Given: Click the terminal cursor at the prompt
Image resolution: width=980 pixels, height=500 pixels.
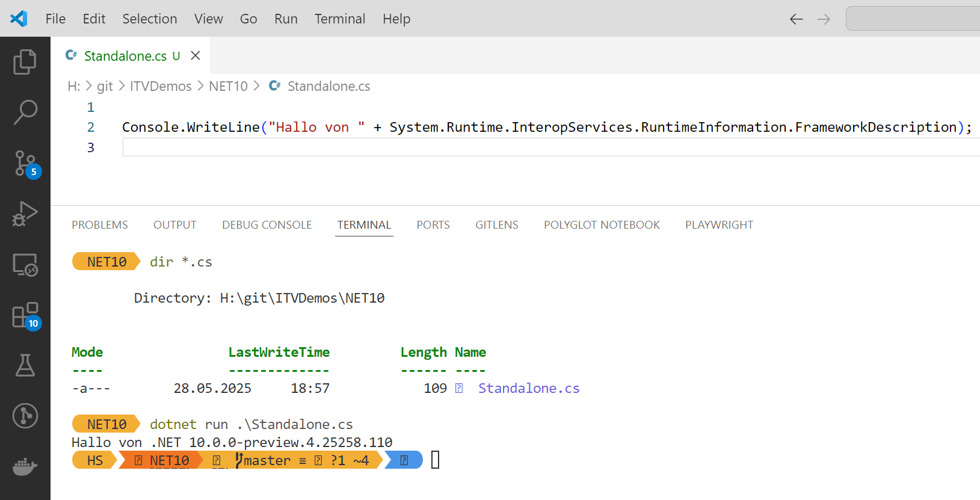Looking at the screenshot, I should [x=436, y=460].
